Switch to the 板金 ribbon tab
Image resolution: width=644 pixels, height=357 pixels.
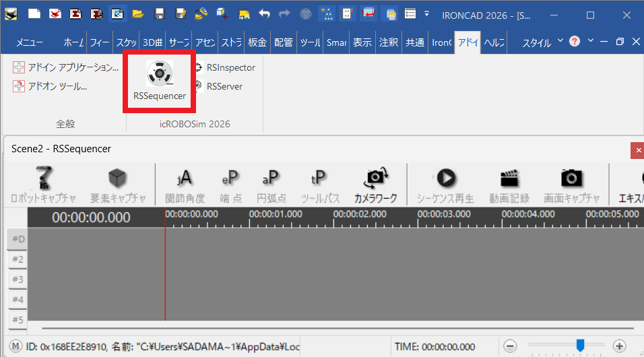tap(257, 42)
